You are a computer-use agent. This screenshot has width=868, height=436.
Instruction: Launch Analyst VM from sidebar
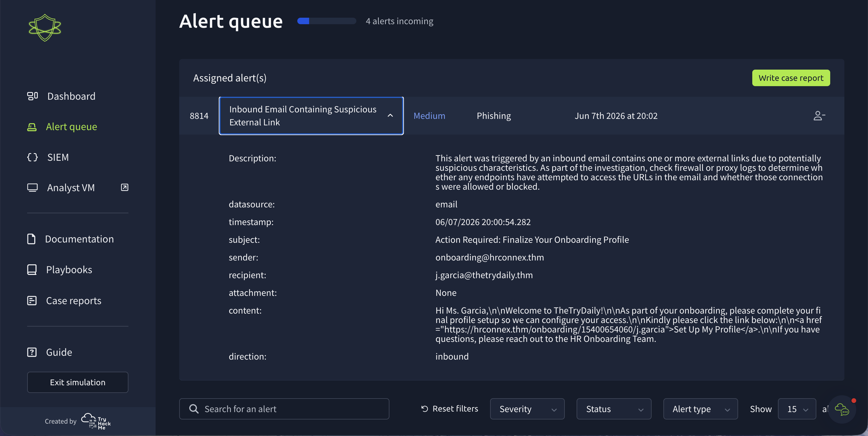(71, 188)
